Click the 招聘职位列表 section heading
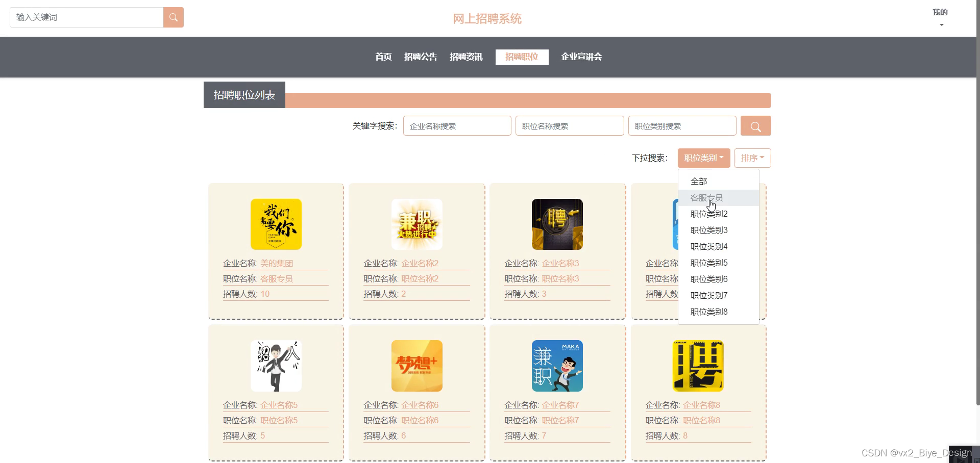This screenshot has width=980, height=463. pos(244,95)
